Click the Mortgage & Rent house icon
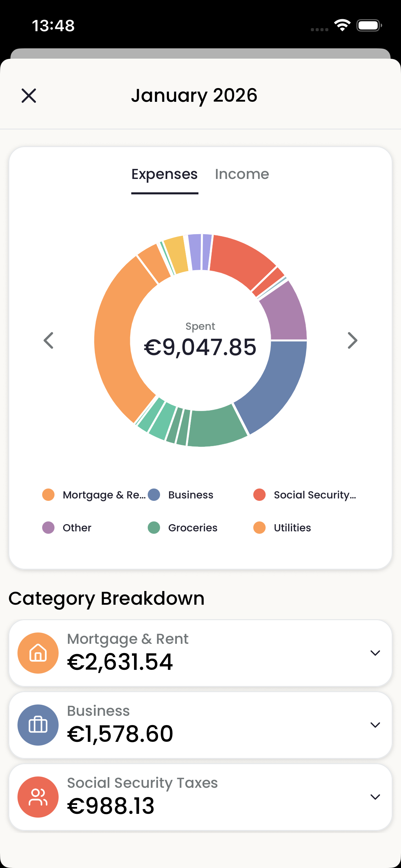Screen dimensions: 401x868 (x=38, y=652)
